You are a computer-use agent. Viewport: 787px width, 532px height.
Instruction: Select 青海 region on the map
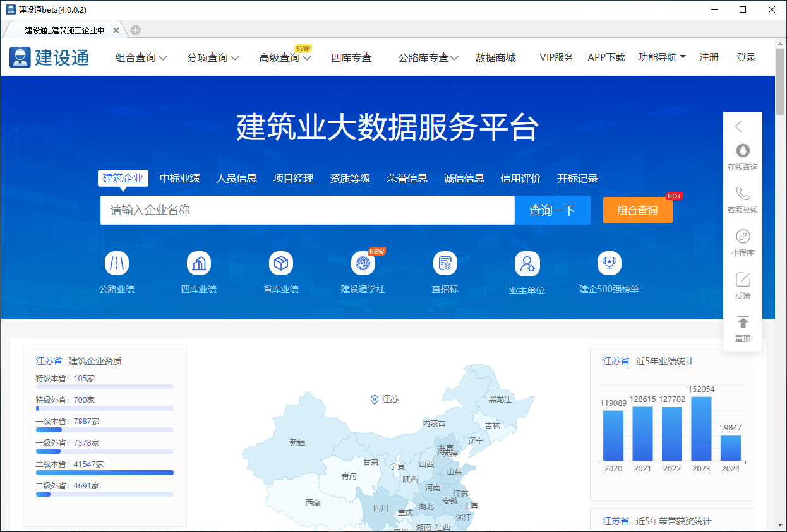click(x=349, y=476)
